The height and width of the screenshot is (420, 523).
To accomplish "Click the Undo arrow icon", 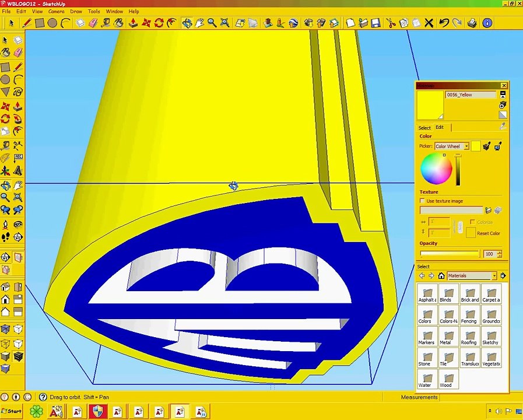I will pyautogui.click(x=444, y=23).
